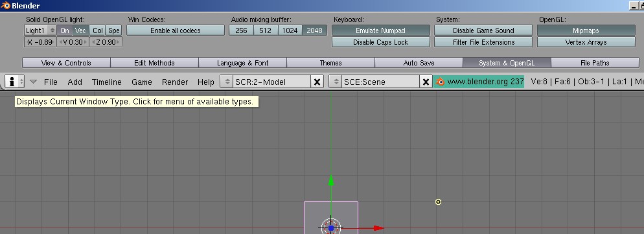The image size is (644, 234).
Task: Toggle Disable Game Sound option
Action: click(483, 30)
